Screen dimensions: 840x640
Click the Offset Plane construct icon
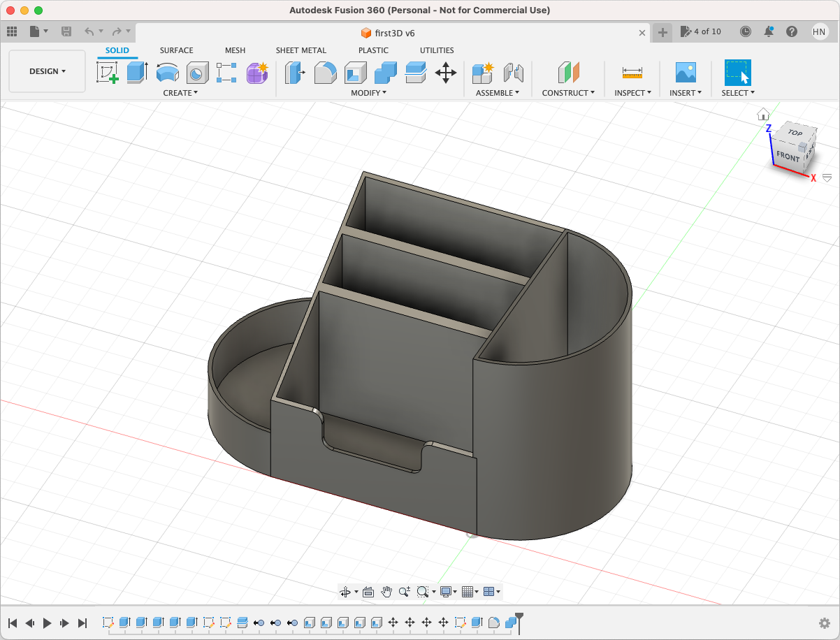pyautogui.click(x=569, y=73)
